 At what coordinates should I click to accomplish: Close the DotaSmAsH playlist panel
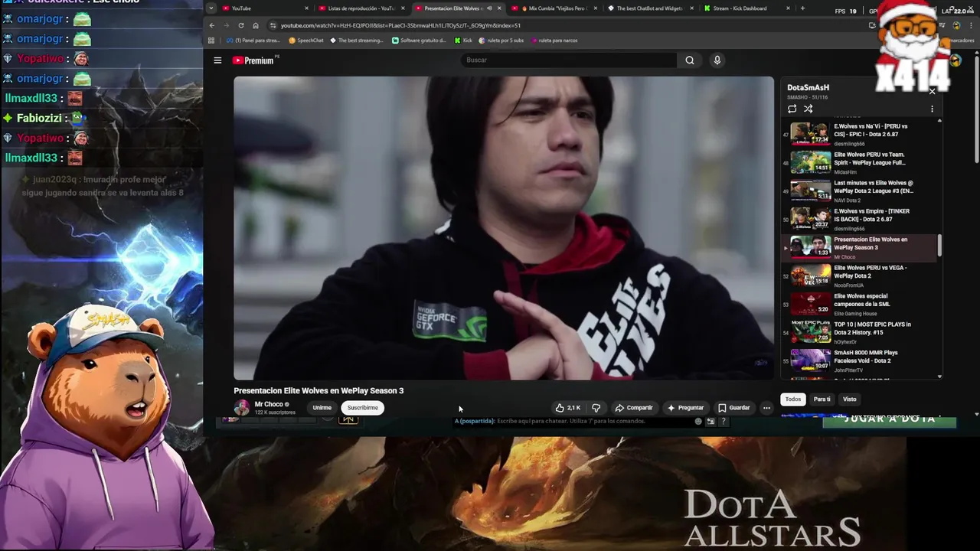[932, 91]
